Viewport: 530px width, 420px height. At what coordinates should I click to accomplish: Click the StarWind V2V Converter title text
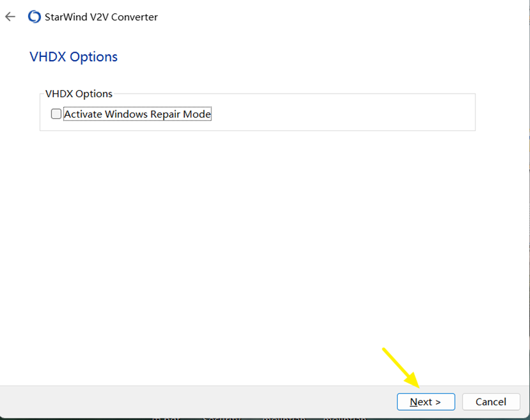[x=101, y=17]
